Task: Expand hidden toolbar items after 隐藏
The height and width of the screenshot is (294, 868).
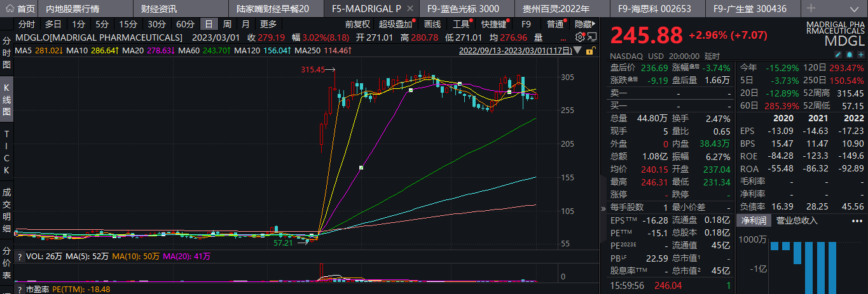Action: [x=595, y=24]
